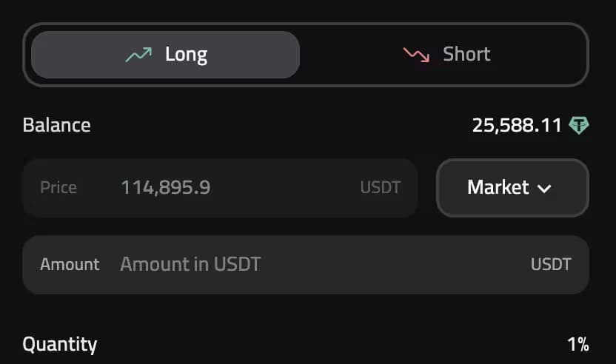The height and width of the screenshot is (364, 616).
Task: Click the 1% quantity value
Action: (x=577, y=344)
